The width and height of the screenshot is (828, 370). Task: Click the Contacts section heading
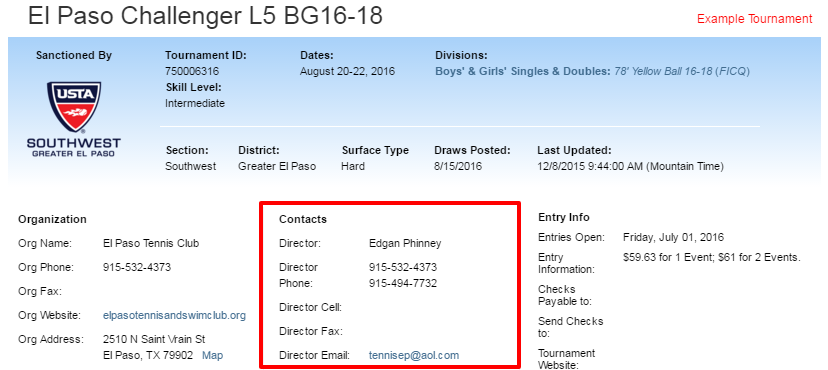pos(303,219)
